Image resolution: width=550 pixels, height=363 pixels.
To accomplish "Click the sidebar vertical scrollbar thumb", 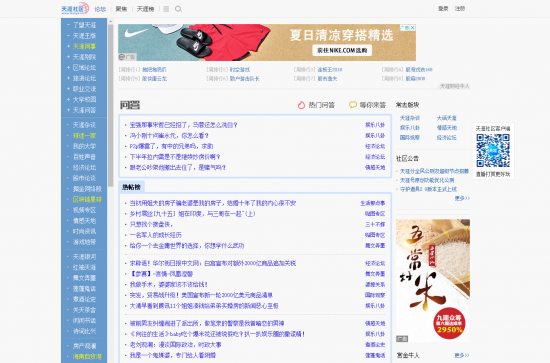I will tap(110, 105).
